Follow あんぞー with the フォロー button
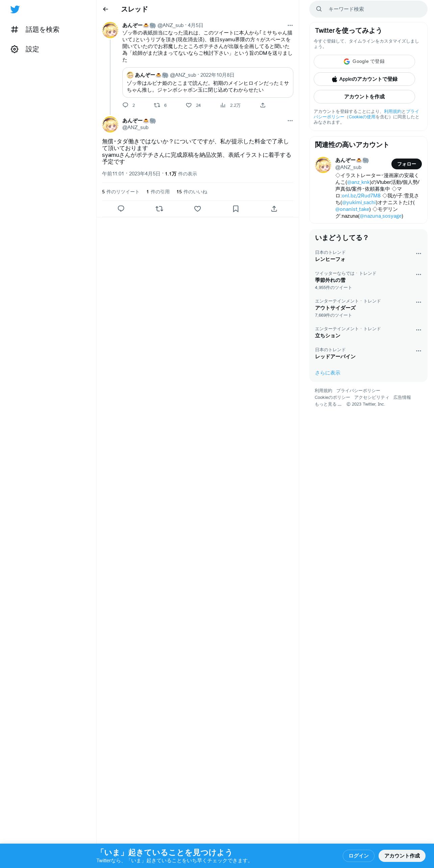This screenshot has height=868, width=434. (407, 164)
